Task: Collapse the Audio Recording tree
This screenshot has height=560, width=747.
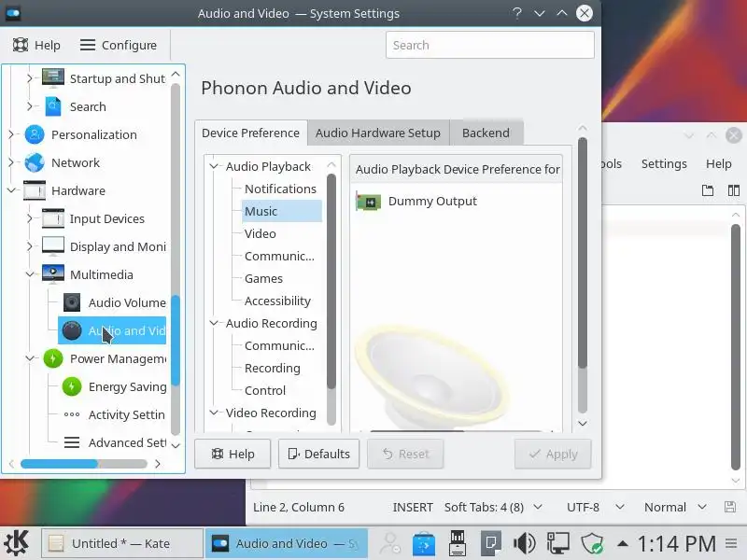Action: (x=214, y=323)
